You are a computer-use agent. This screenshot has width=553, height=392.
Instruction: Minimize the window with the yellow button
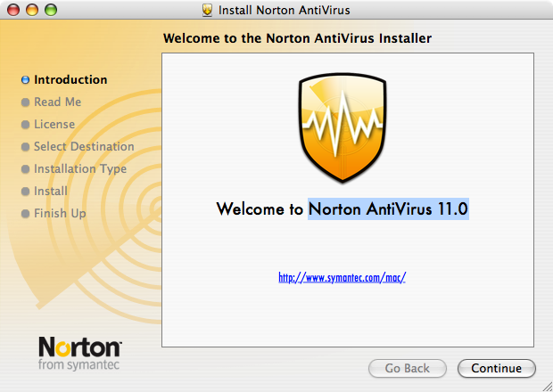(x=32, y=10)
